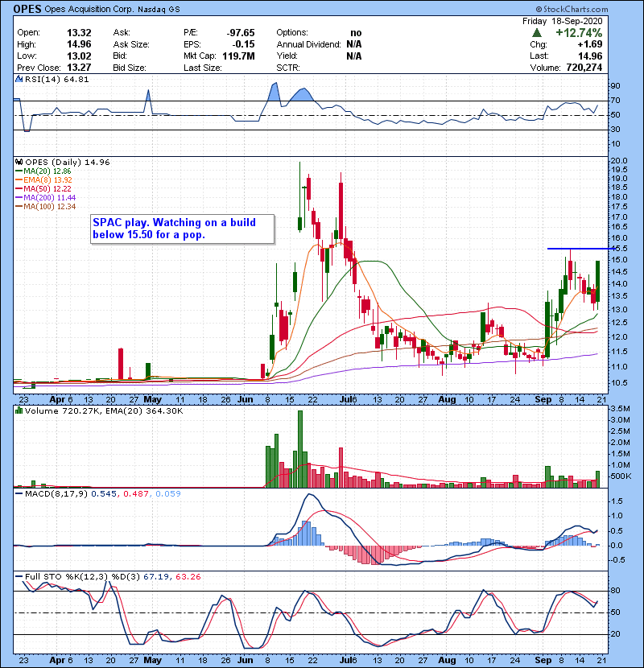The image size is (644, 668).
Task: Click the stochastic %K value 67.19
Action: (156, 577)
